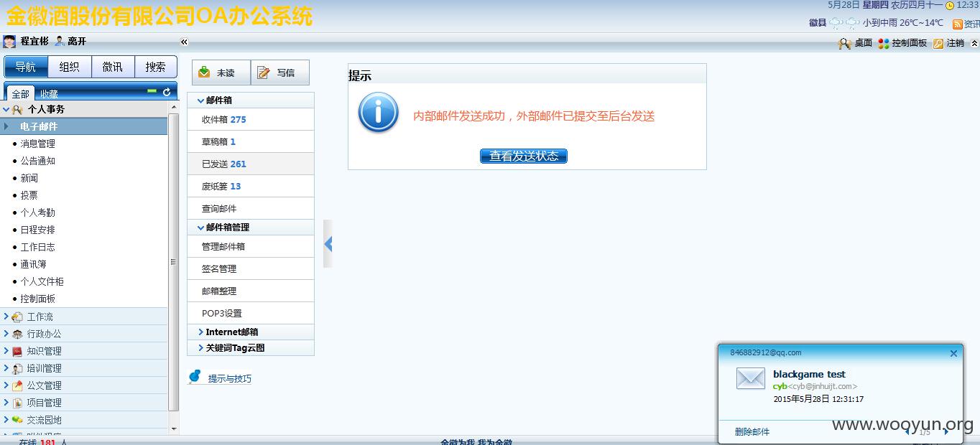Collapse header with double-up arrow icon

click(x=974, y=43)
